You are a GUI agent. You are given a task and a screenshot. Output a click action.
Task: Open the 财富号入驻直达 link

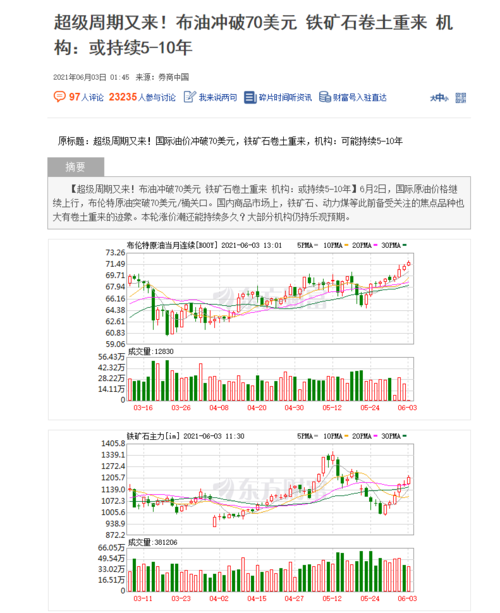point(360,97)
